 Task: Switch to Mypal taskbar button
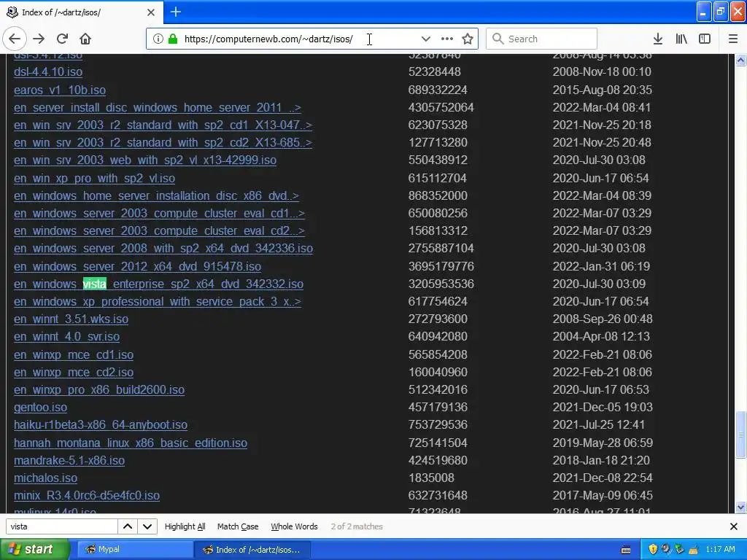point(135,549)
